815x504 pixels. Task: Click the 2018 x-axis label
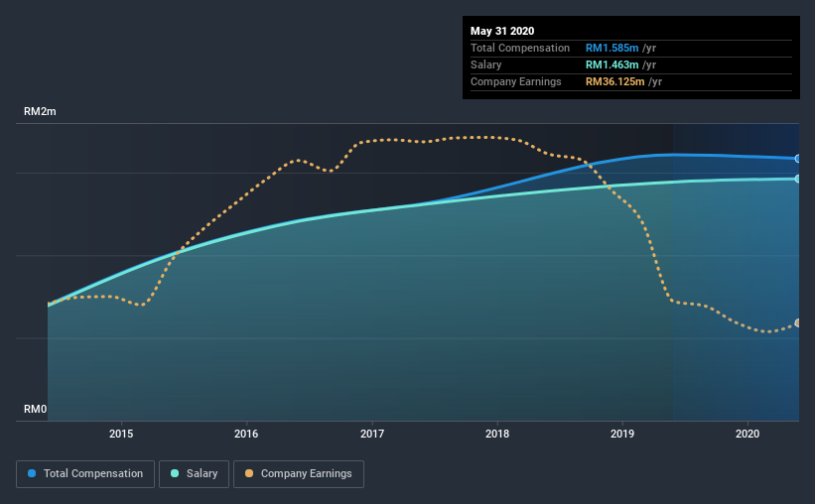coord(497,434)
